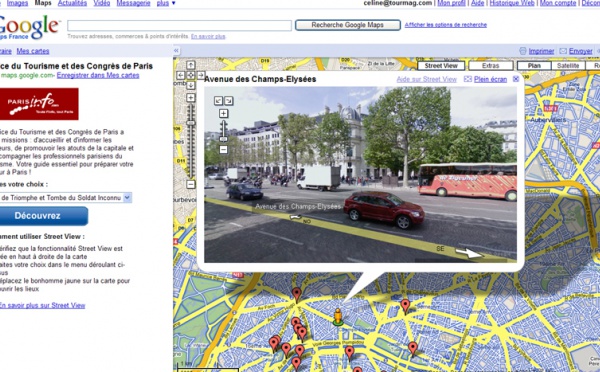Select Maps in the top bar
The height and width of the screenshot is (372, 600).
click(43, 3)
